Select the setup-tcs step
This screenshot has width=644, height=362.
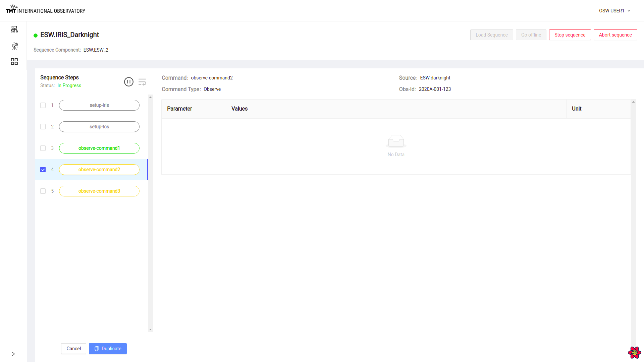(99, 127)
